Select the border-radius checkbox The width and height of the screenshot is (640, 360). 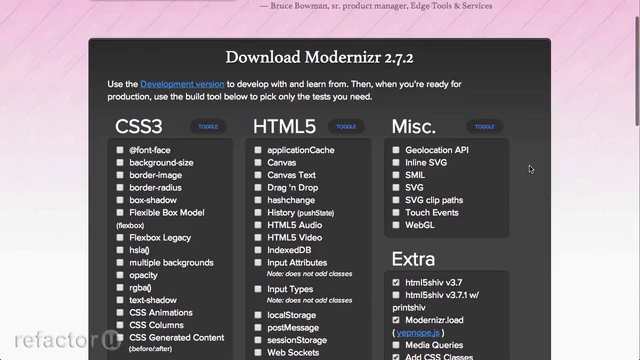coord(120,187)
